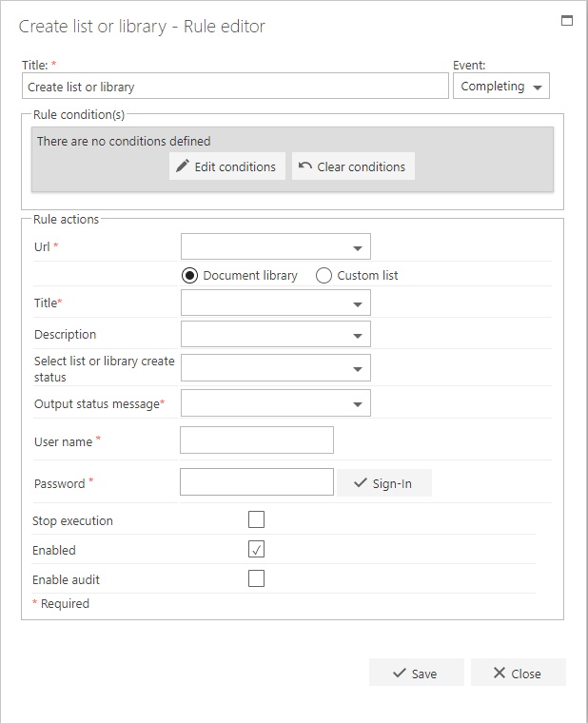
Task: Click the Sign-In button
Action: coord(384,482)
